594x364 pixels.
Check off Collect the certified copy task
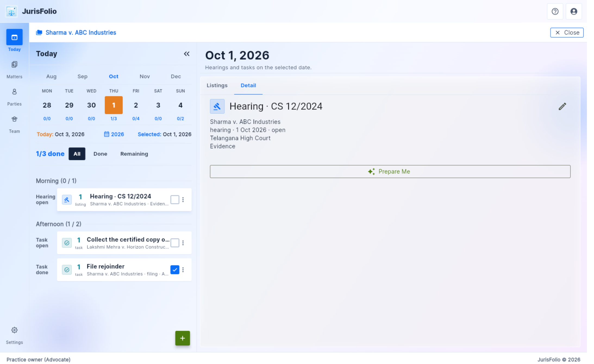coord(175,243)
